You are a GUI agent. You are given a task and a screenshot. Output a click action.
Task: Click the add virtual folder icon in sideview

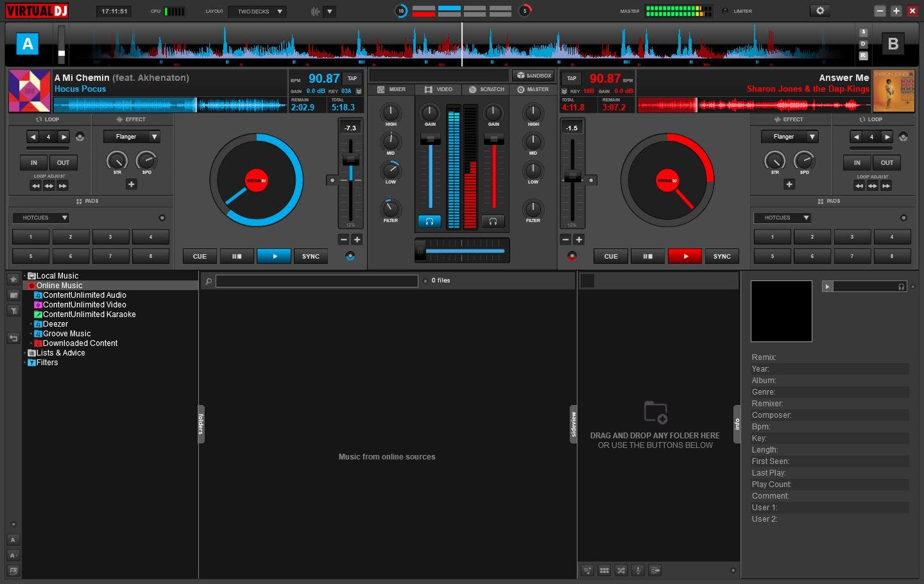[655, 411]
